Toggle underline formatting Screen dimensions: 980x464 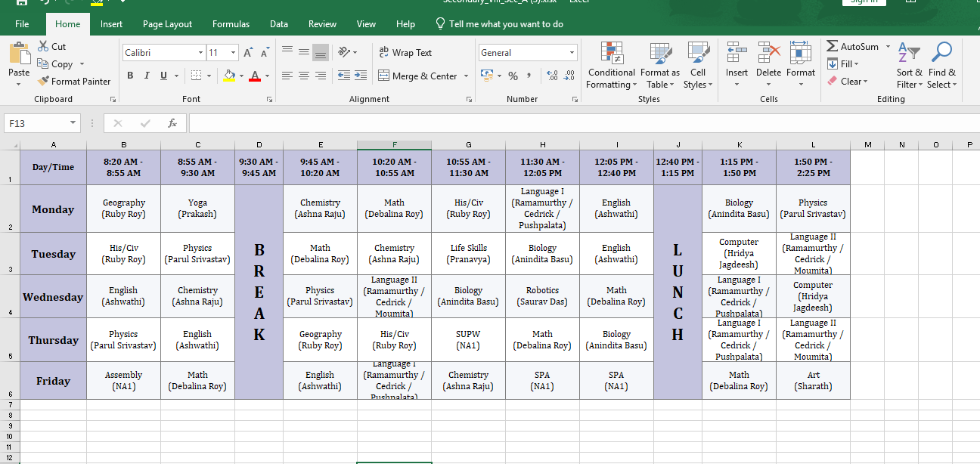[x=163, y=76]
